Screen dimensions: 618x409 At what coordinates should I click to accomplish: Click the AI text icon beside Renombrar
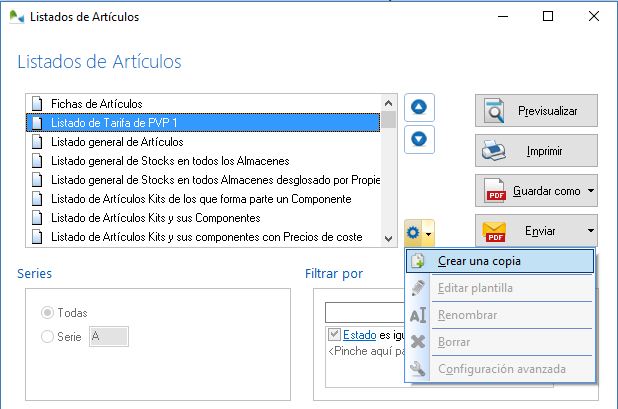coord(418,315)
